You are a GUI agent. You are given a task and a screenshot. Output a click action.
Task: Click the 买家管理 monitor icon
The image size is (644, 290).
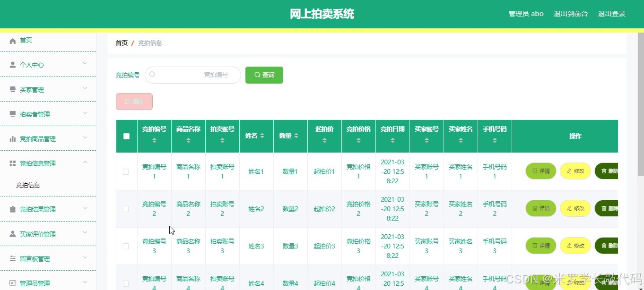pyautogui.click(x=13, y=89)
